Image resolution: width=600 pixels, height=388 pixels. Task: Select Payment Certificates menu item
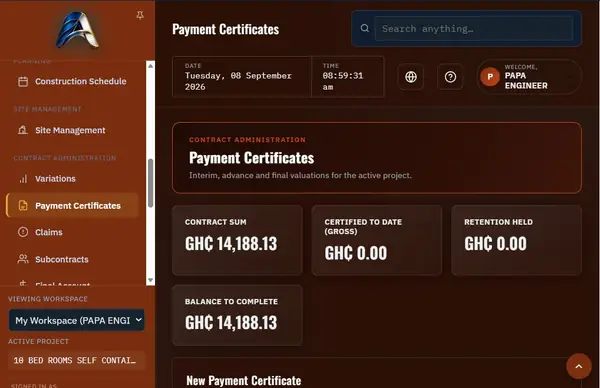[x=73, y=205]
